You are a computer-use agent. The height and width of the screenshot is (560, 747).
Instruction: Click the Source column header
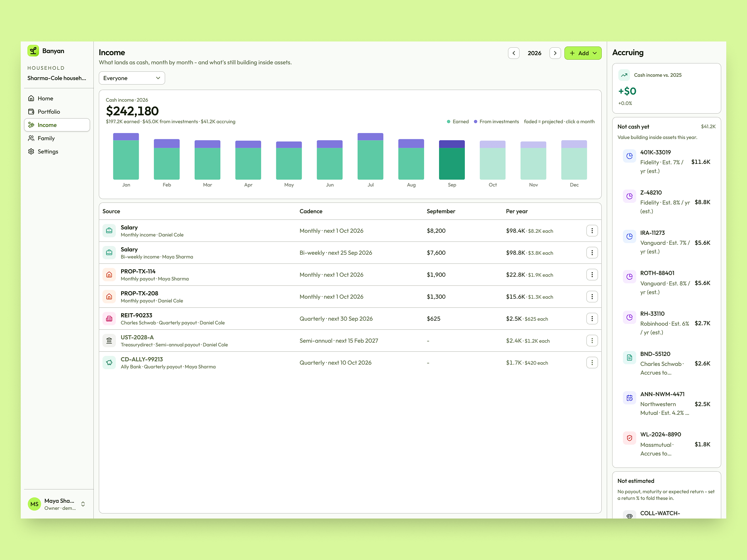tap(111, 211)
